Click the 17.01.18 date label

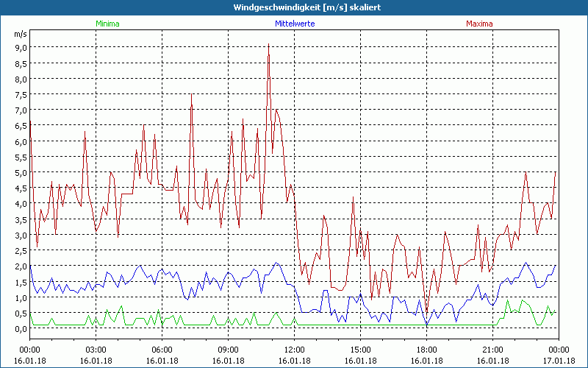(558, 361)
